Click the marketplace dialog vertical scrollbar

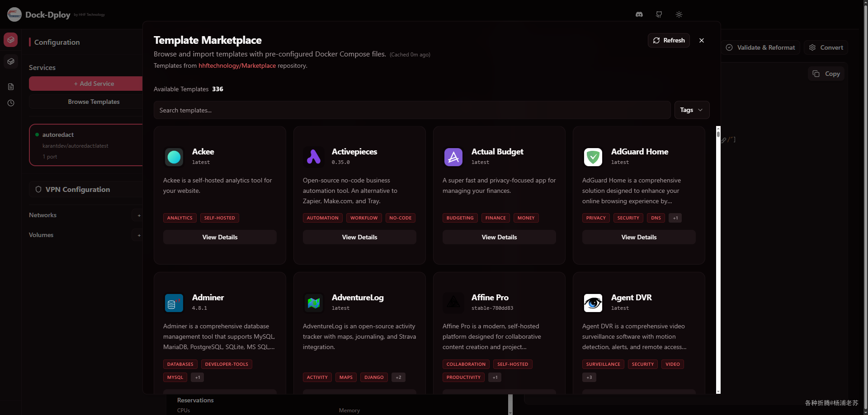point(718,260)
